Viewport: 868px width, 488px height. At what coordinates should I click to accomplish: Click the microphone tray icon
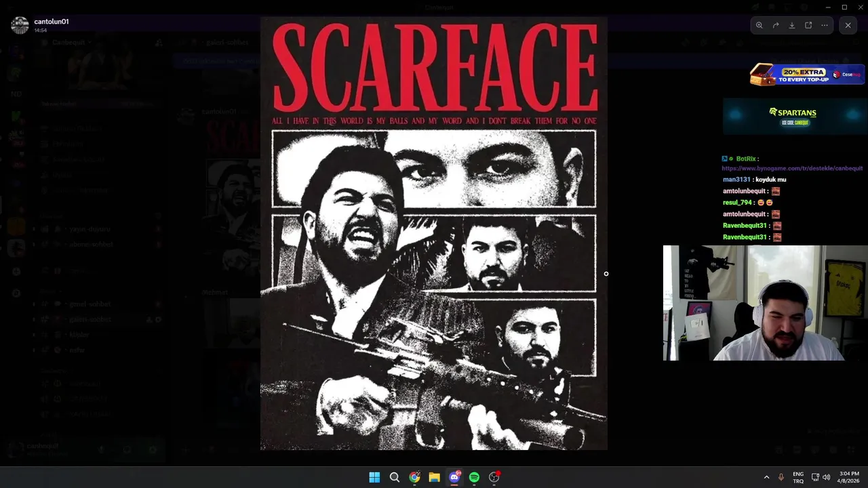(x=781, y=477)
